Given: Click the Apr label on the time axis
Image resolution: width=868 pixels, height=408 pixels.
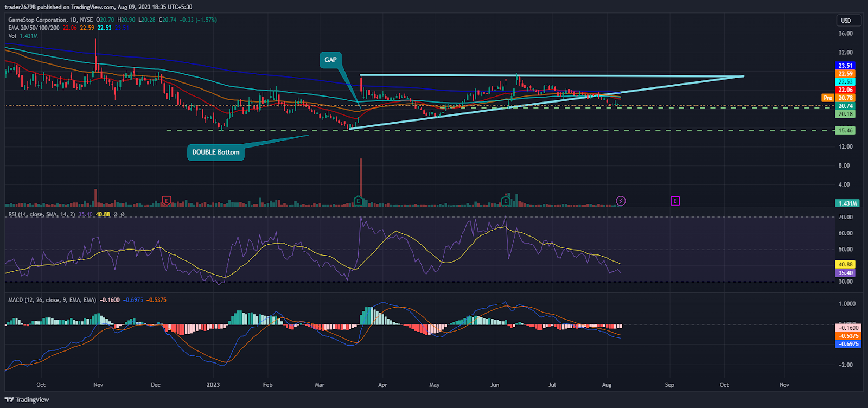Looking at the screenshot, I should click(382, 385).
